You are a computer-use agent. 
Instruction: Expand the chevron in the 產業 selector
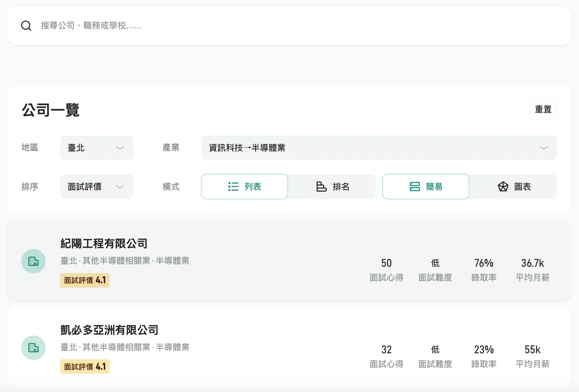pyautogui.click(x=543, y=148)
